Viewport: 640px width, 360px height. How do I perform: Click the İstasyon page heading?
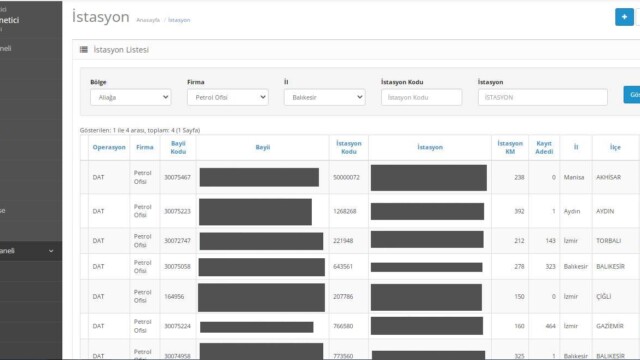101,17
